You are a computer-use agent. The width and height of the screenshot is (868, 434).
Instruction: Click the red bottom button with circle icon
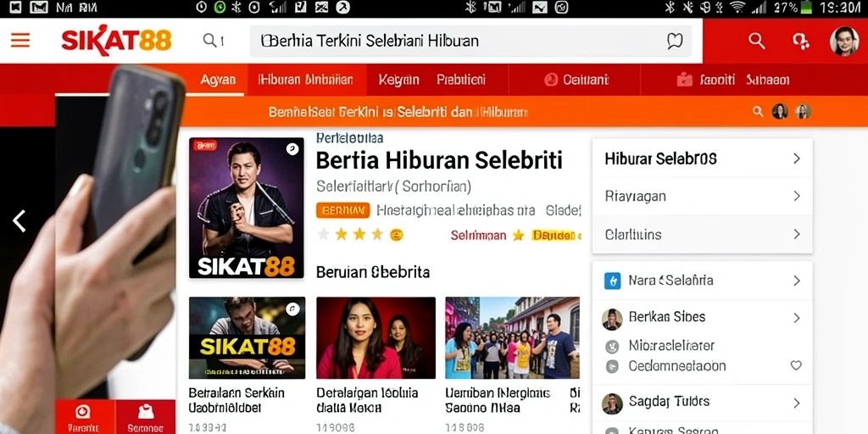point(84,417)
